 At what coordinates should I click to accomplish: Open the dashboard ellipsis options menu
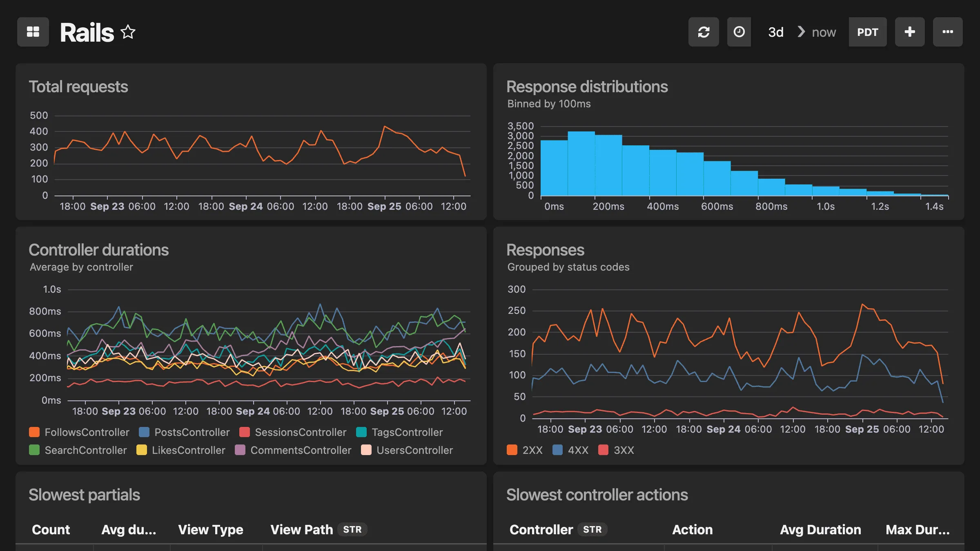click(x=948, y=32)
